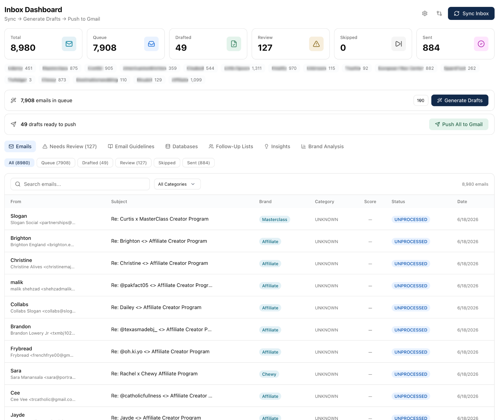
Task: Select the All (8980) filter chip
Action: pyautogui.click(x=19, y=163)
